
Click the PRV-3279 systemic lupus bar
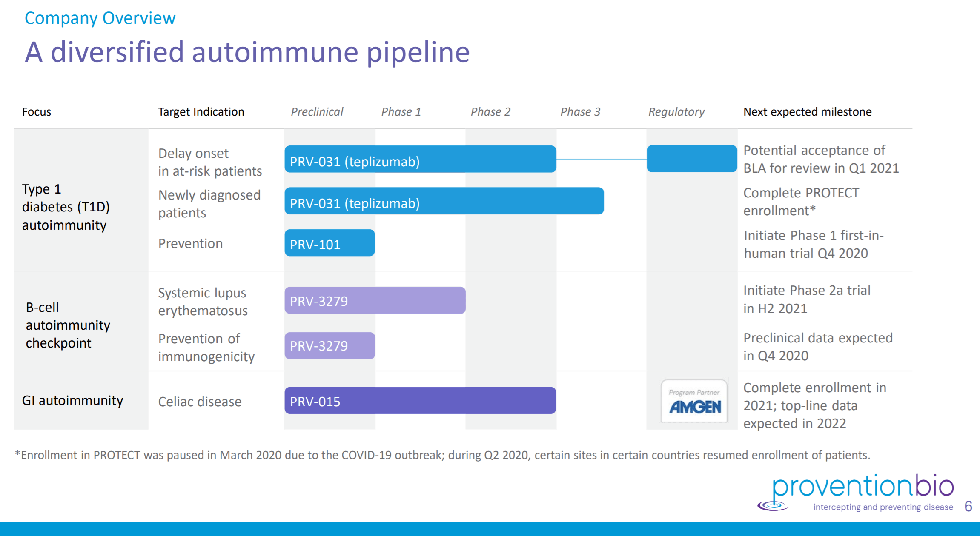point(375,300)
